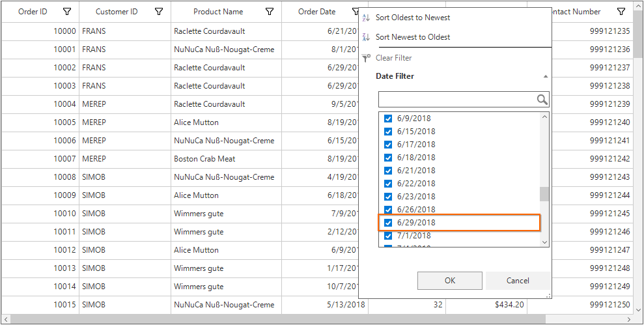The width and height of the screenshot is (644, 325).
Task: Dismiss the filter popup with Cancel
Action: (x=518, y=281)
